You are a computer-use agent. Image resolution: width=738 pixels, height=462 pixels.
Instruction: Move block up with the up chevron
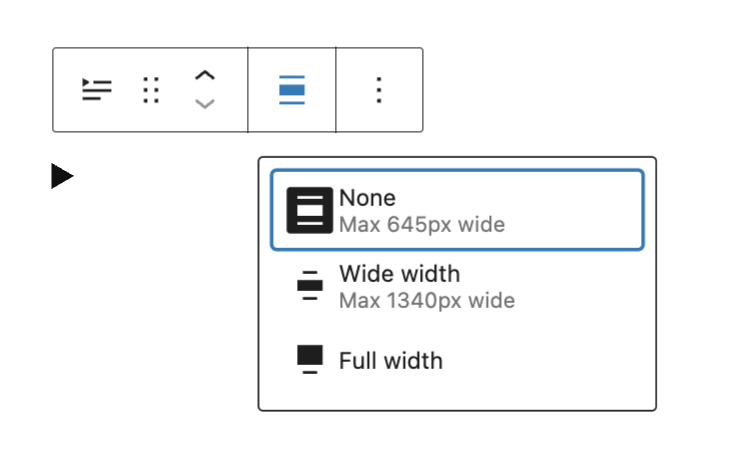(x=204, y=76)
